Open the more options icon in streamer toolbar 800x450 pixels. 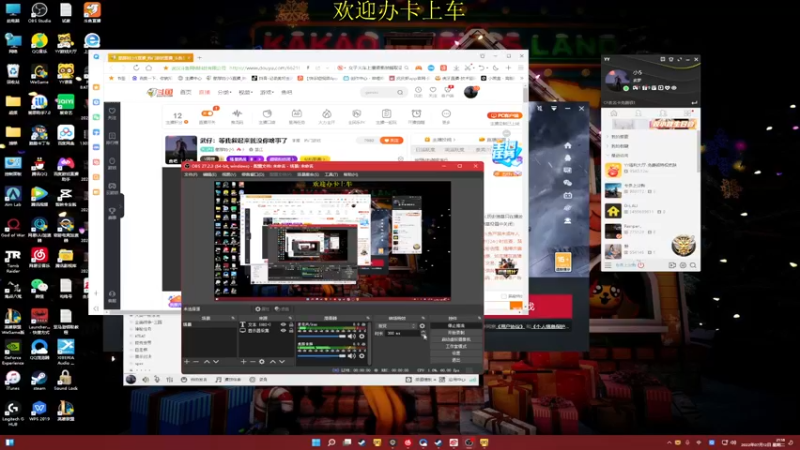click(x=446, y=113)
